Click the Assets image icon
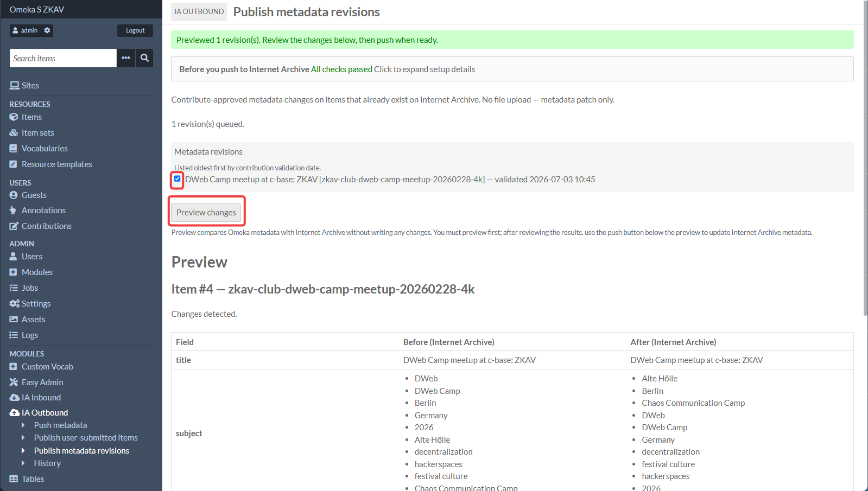 point(14,319)
